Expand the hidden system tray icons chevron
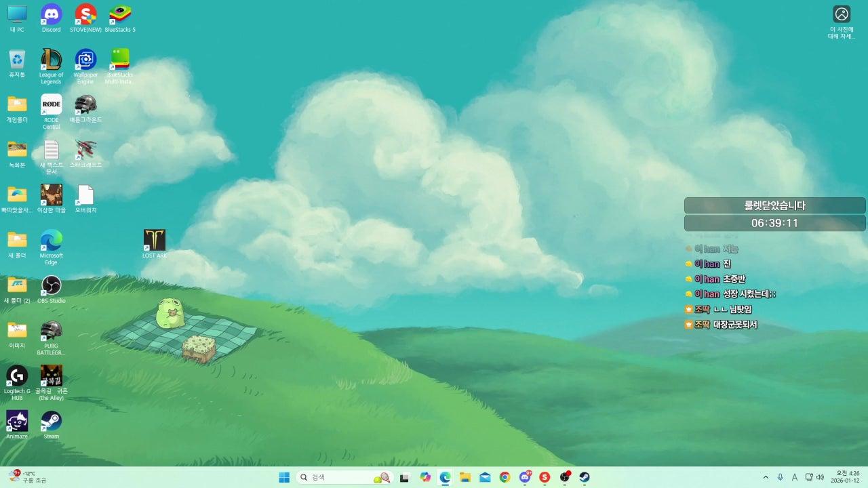 (x=766, y=477)
